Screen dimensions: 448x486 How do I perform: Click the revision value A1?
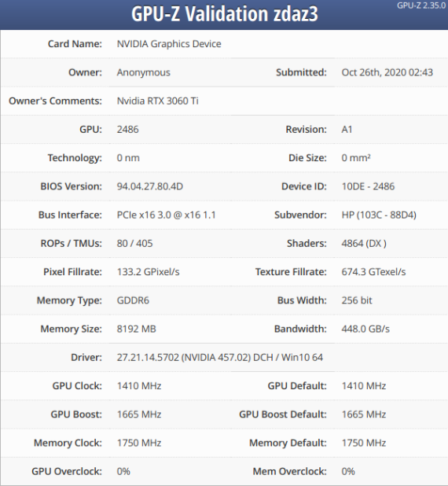[x=347, y=130]
